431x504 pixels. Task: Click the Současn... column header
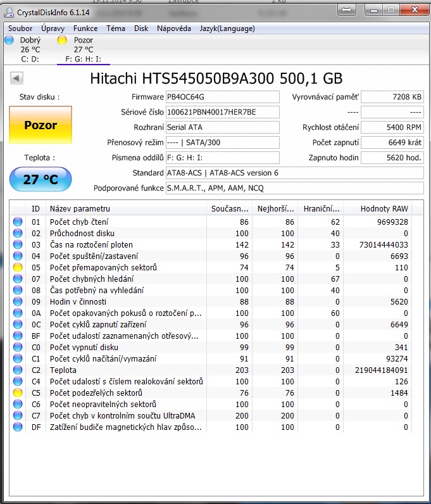(230, 208)
